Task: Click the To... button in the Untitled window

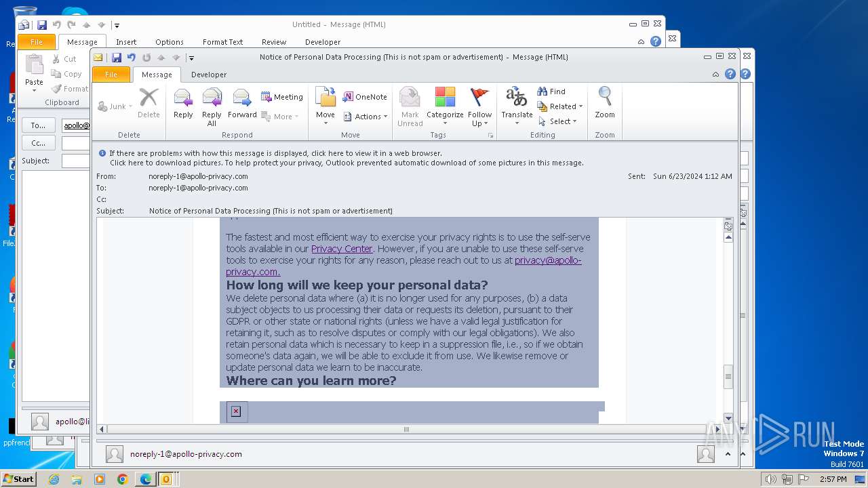Action: point(38,125)
